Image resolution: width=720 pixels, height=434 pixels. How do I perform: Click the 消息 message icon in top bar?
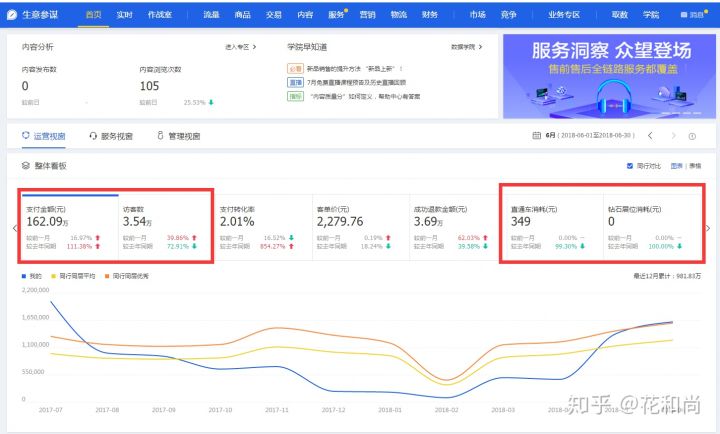point(685,15)
